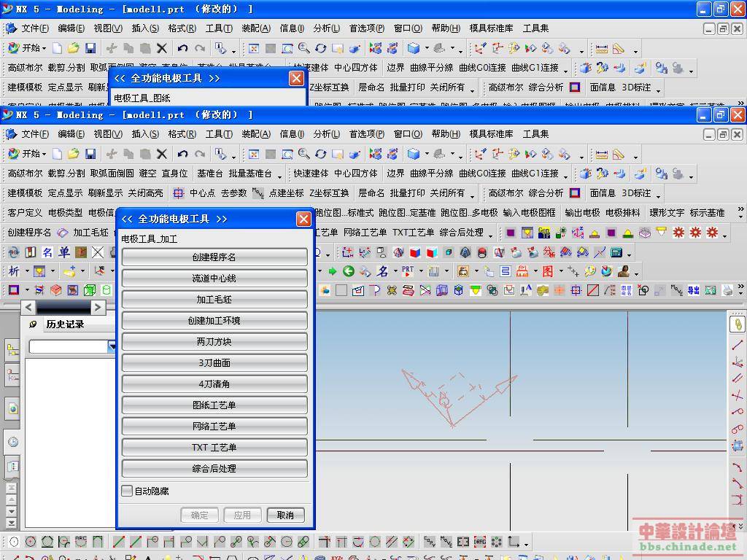
Task: Close the front 全功能电极工具 dialog
Action: tap(303, 219)
